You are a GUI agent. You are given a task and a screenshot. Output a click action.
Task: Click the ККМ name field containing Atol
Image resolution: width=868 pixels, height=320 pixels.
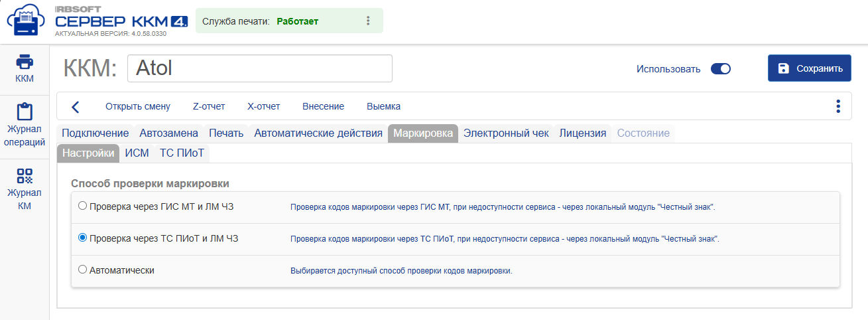pyautogui.click(x=259, y=68)
